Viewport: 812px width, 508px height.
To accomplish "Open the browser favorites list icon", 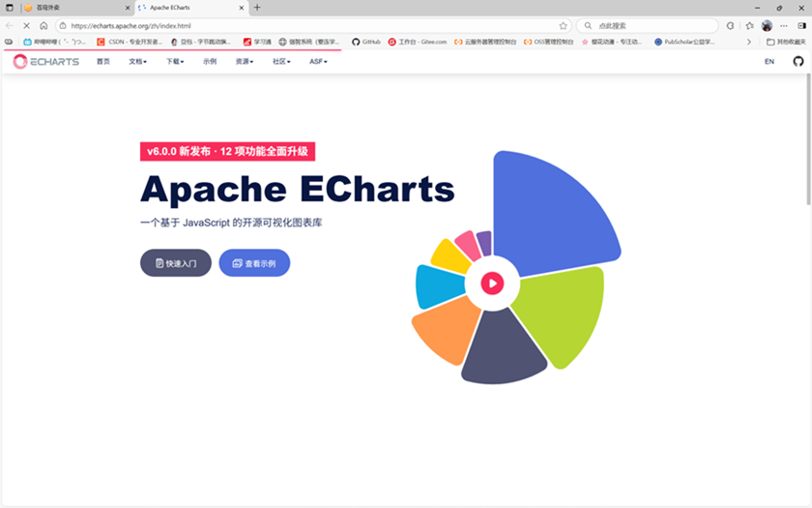I will (x=749, y=25).
